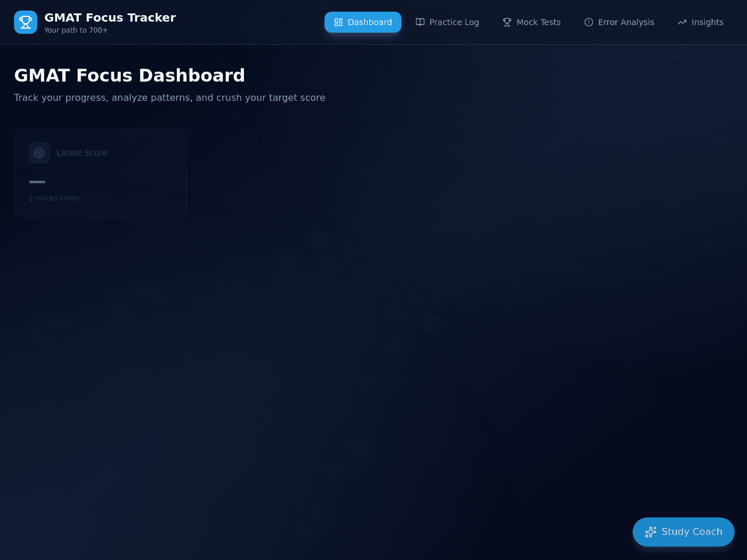Click the GMAT Focus Tracker title
The width and height of the screenshot is (747, 560).
tap(110, 17)
